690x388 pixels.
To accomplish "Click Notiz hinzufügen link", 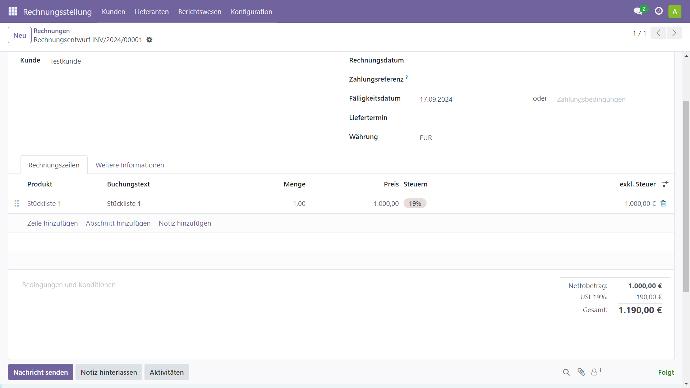I will [185, 223].
